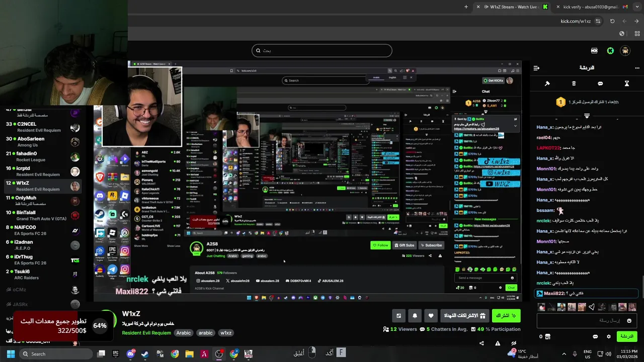Open icrptd channel in sidebar

pyautogui.click(x=40, y=171)
